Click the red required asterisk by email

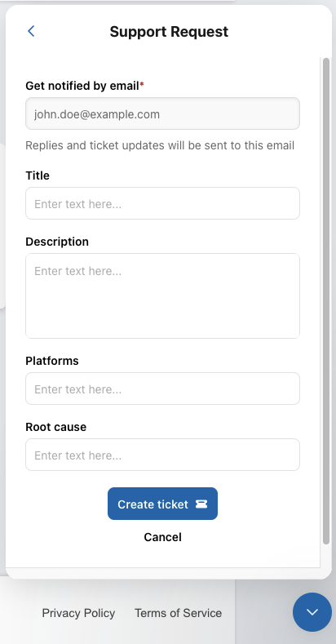coord(142,84)
